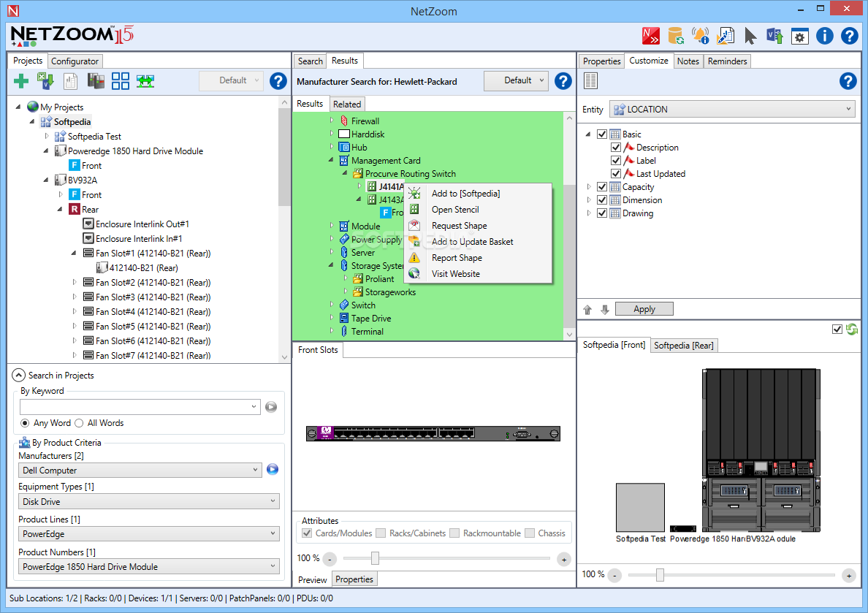This screenshot has height=613, width=868.
Task: Toggle the Basic checkbox
Action: point(602,134)
